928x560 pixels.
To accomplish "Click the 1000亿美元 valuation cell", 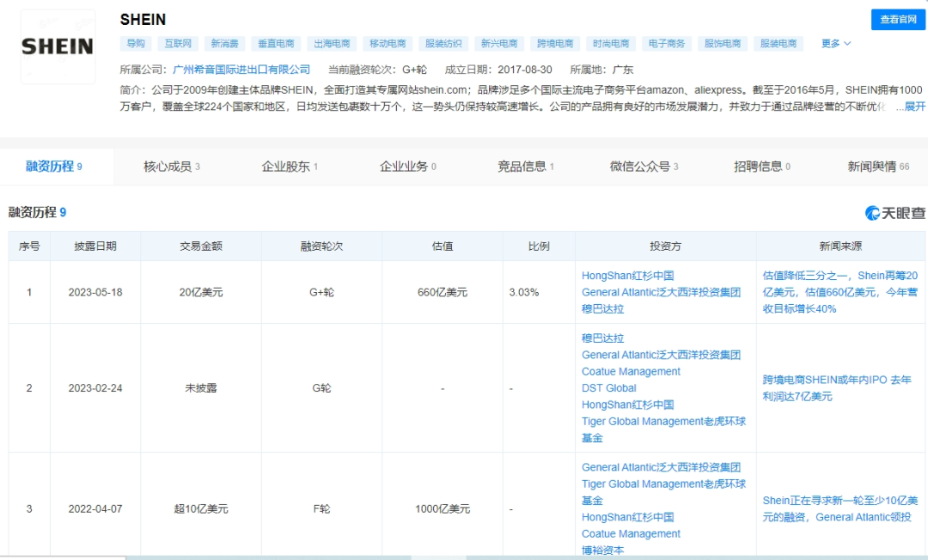I will [443, 508].
